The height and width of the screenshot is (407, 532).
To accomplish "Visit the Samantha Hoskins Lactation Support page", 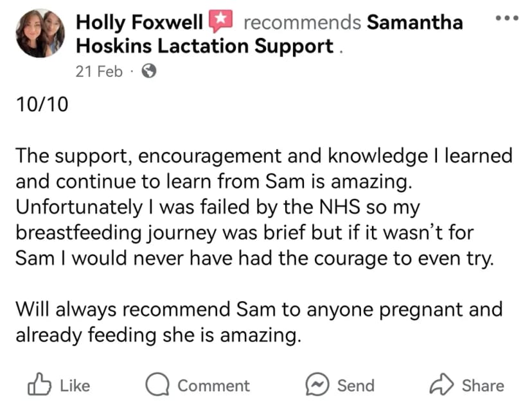I will (270, 34).
